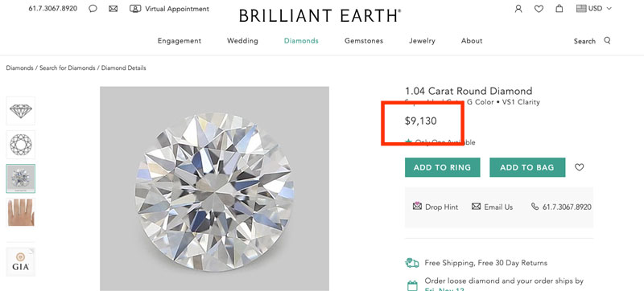Click the Add to Bag button
The width and height of the screenshot is (644, 291).
click(x=527, y=167)
